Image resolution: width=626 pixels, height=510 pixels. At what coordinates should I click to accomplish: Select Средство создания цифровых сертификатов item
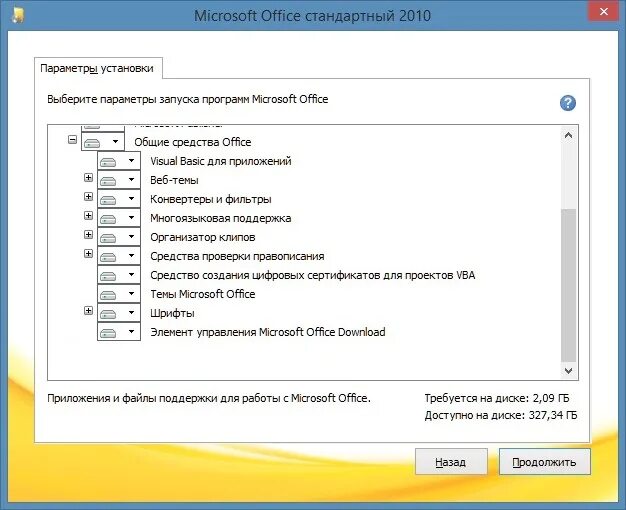313,275
